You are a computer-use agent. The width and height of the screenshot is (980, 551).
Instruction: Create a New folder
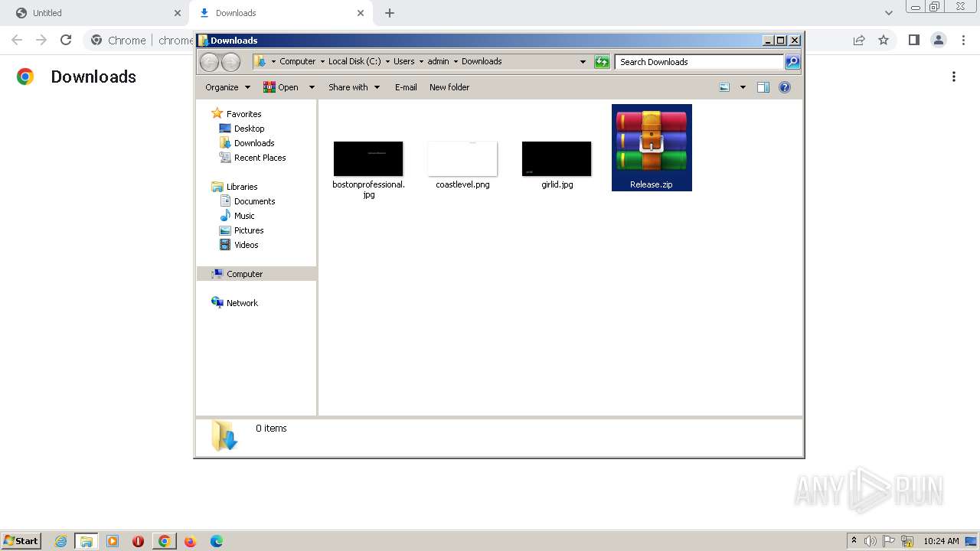[x=449, y=87]
